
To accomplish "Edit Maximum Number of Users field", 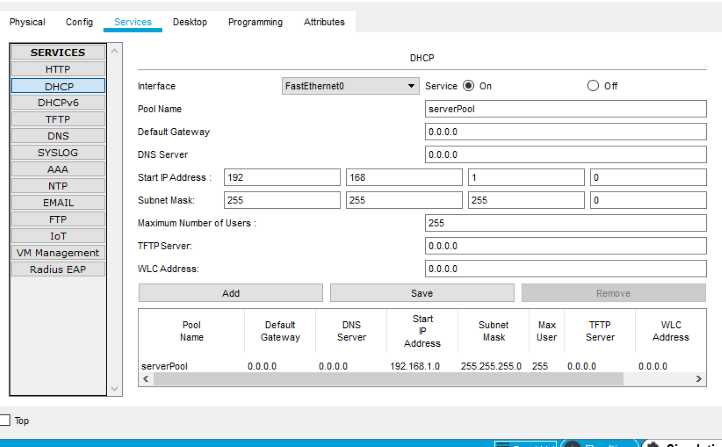I will tap(565, 223).
